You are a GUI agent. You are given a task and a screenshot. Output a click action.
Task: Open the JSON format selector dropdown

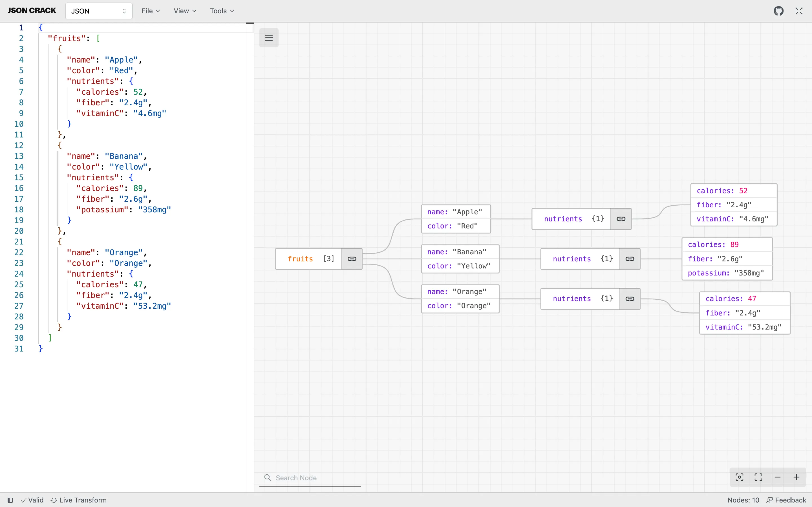coord(98,11)
